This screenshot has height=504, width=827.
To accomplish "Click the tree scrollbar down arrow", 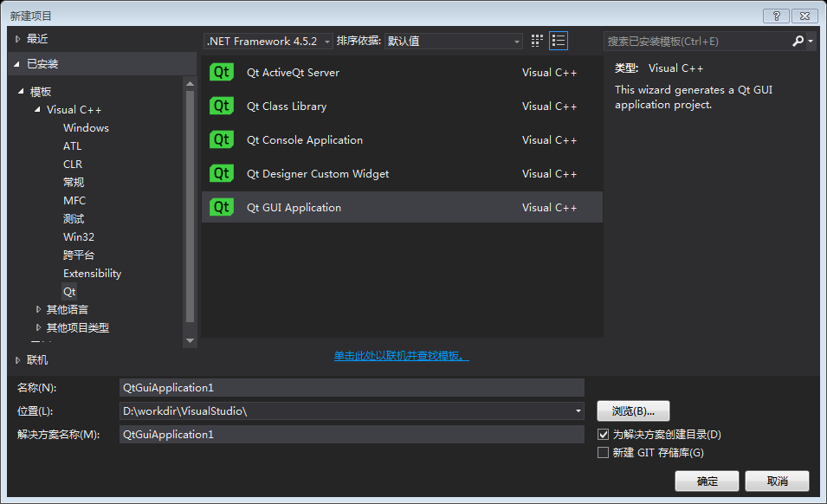I will (191, 341).
